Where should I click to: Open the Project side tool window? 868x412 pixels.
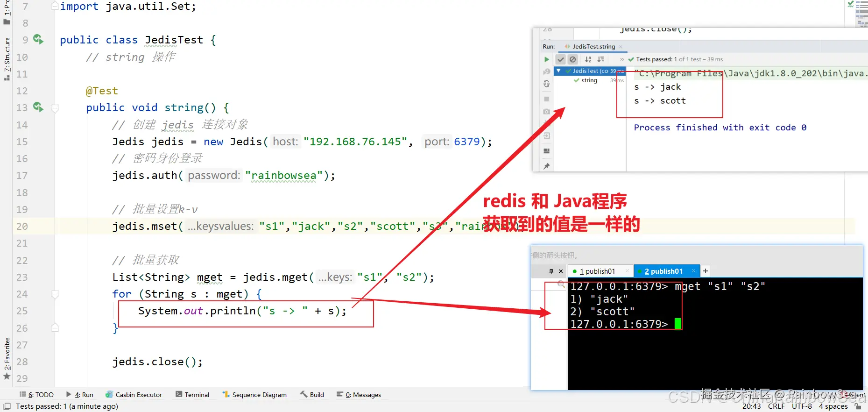7,13
